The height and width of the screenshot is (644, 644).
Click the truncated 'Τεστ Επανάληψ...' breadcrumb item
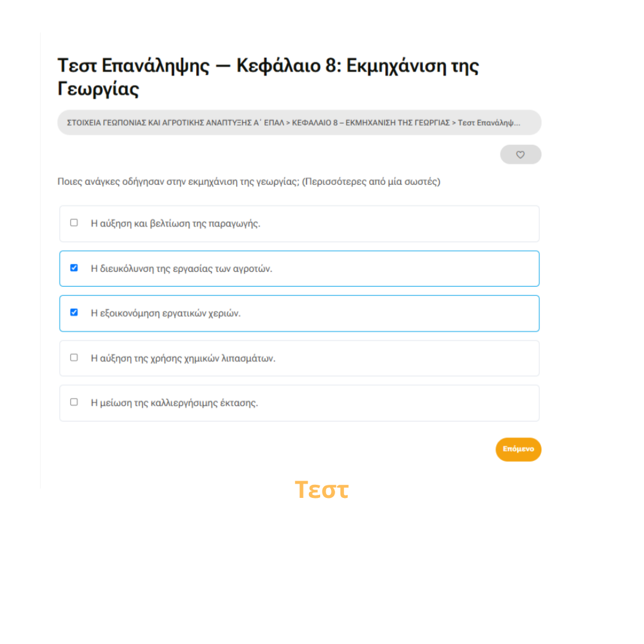[x=489, y=123]
